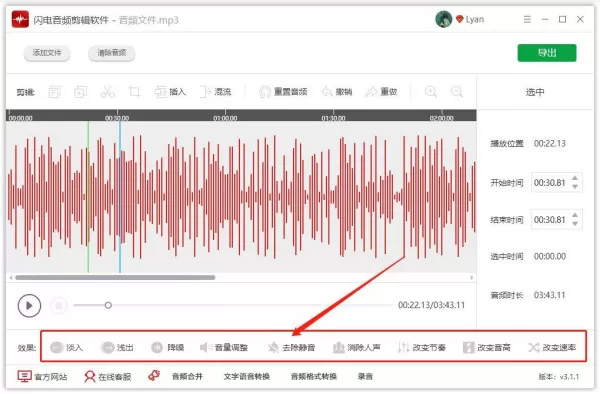The height and width of the screenshot is (394, 600).
Task: Click the 01:00.00 mark on the time ruler
Action: pyautogui.click(x=225, y=118)
